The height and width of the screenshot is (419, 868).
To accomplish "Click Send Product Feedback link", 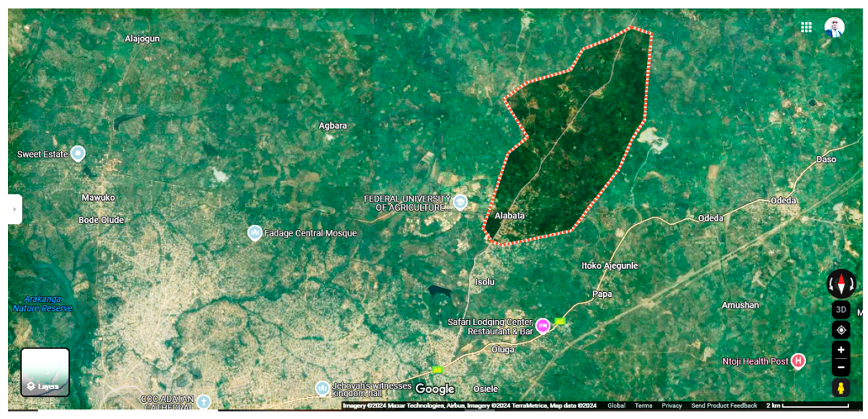I will (723, 405).
